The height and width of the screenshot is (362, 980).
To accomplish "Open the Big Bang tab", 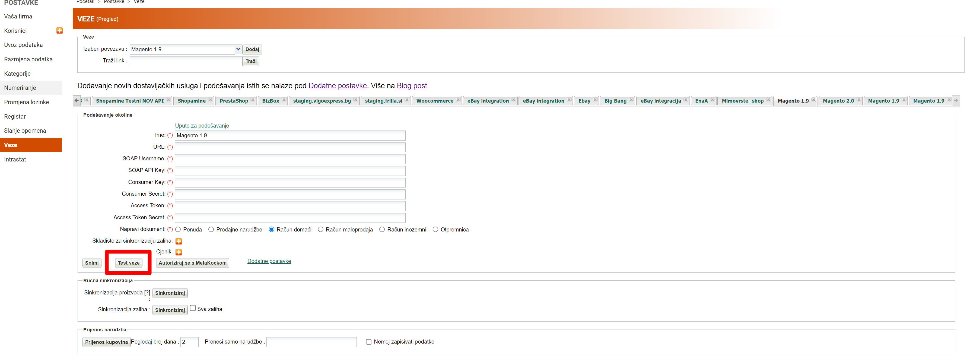I will click(615, 101).
